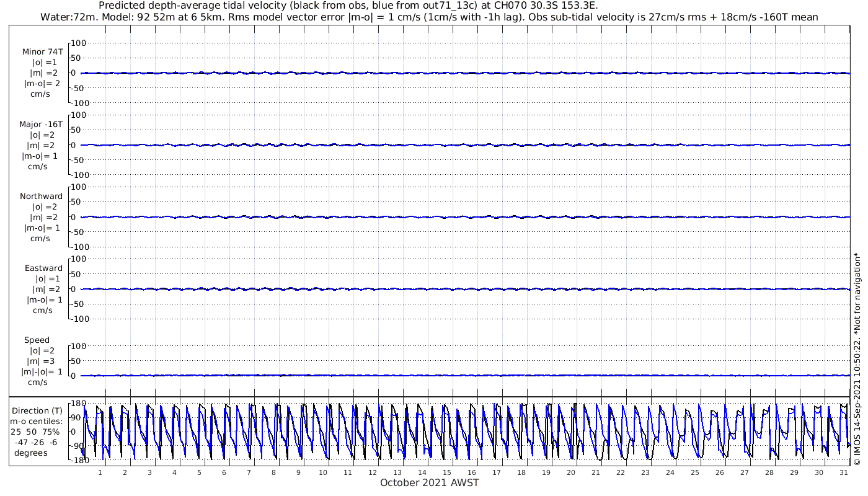Select the 'Water:72m. Model: 92 52m' subtitle line
Viewport: 868px width, 496px height.
click(x=428, y=17)
